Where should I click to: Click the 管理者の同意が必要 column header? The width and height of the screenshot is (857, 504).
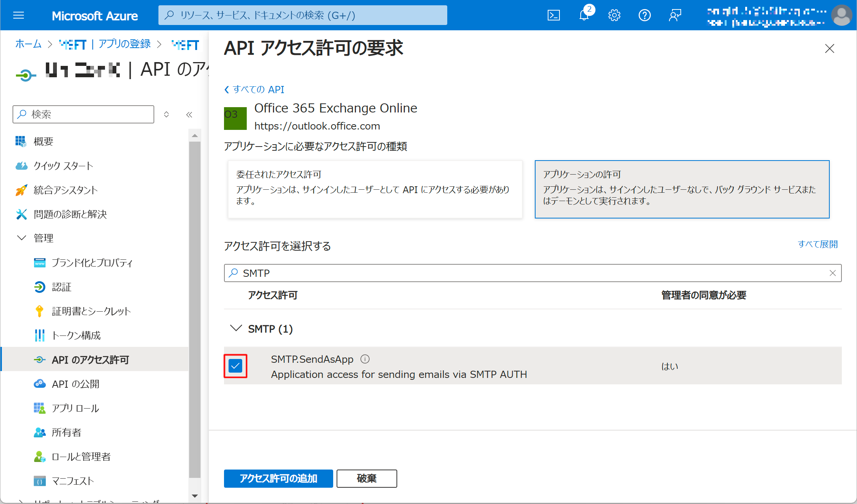tap(703, 295)
